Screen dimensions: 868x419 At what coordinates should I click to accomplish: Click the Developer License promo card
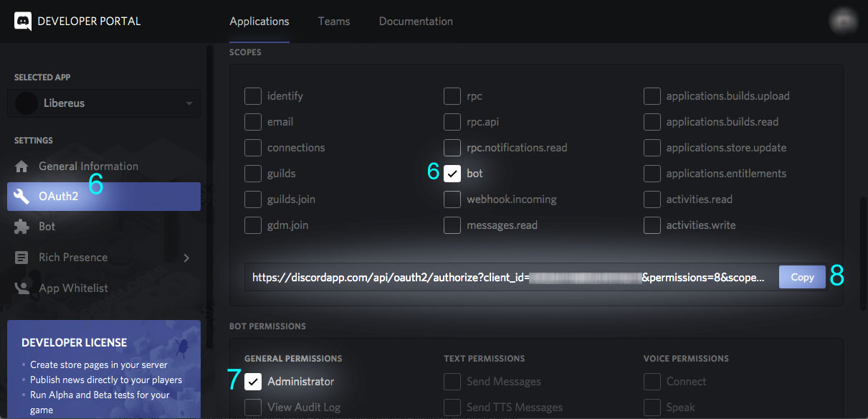pyautogui.click(x=104, y=369)
